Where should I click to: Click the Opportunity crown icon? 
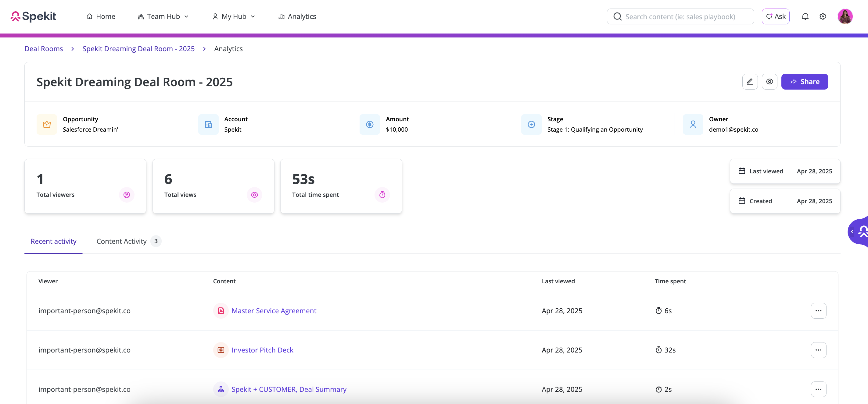(46, 124)
